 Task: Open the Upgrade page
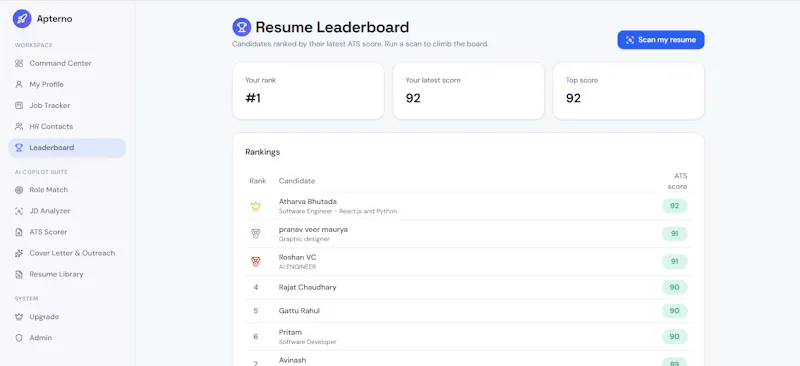coord(67,316)
